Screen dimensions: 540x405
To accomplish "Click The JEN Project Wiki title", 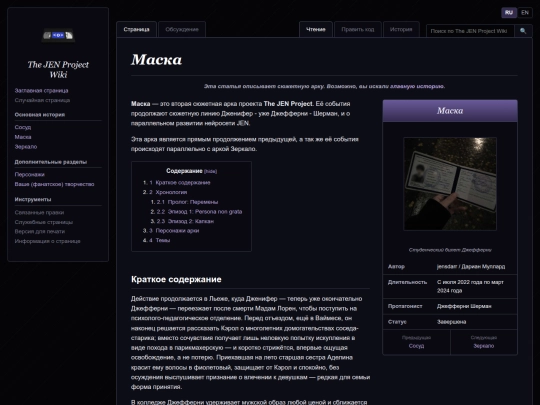I will click(58, 70).
